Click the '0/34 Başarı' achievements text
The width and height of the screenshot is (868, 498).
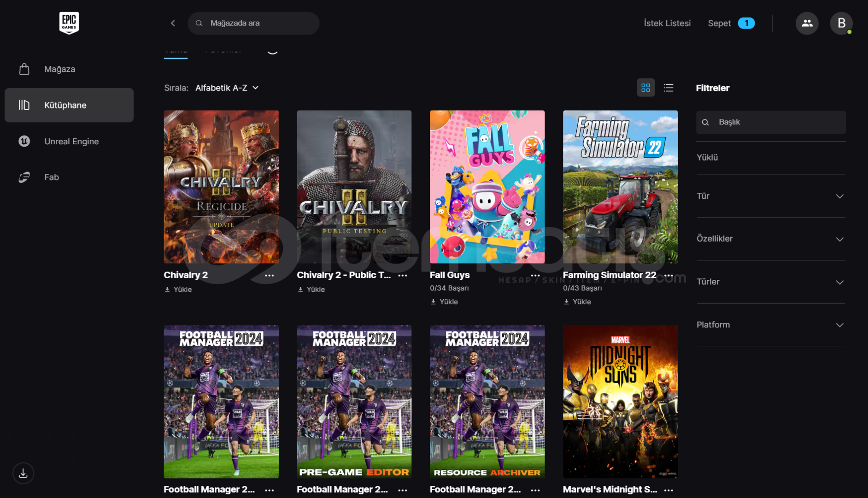449,288
